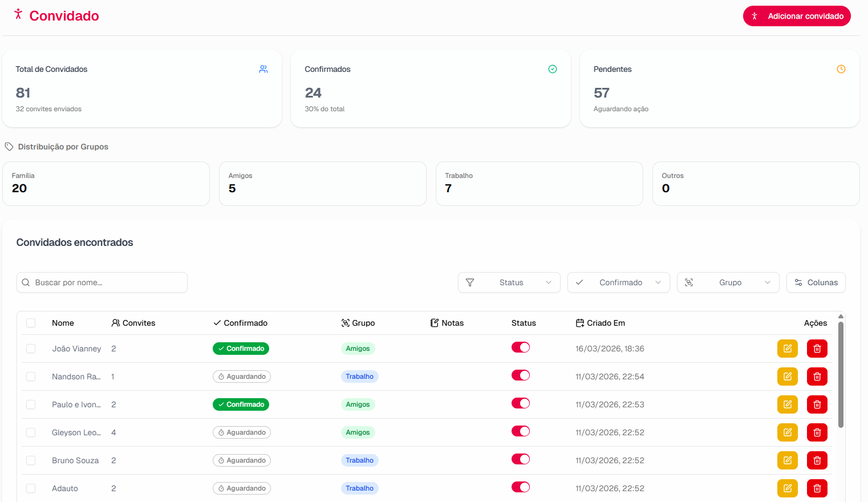Edit the Nandson Ra... guest row
This screenshot has height=502, width=868.
pos(788,376)
